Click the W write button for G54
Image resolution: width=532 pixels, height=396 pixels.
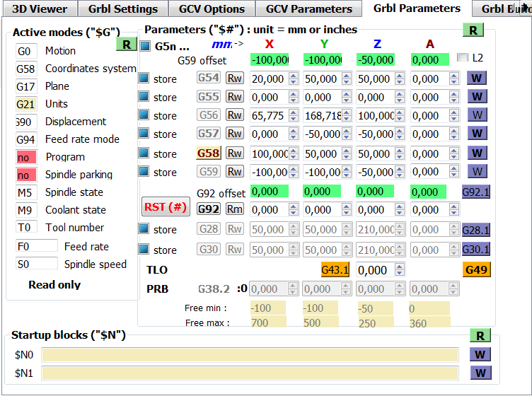[x=477, y=78]
